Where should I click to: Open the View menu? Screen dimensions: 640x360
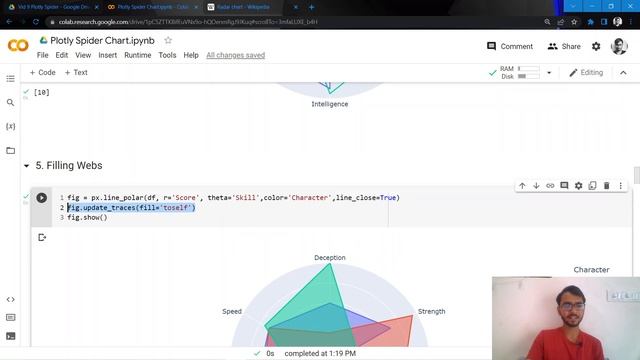coord(83,55)
